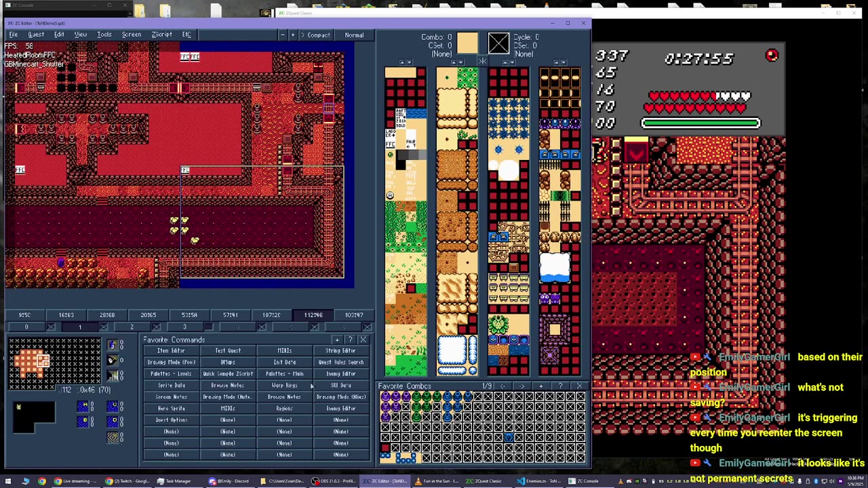Click the orange screen minimap
This screenshot has width=868, height=488.
click(54, 363)
